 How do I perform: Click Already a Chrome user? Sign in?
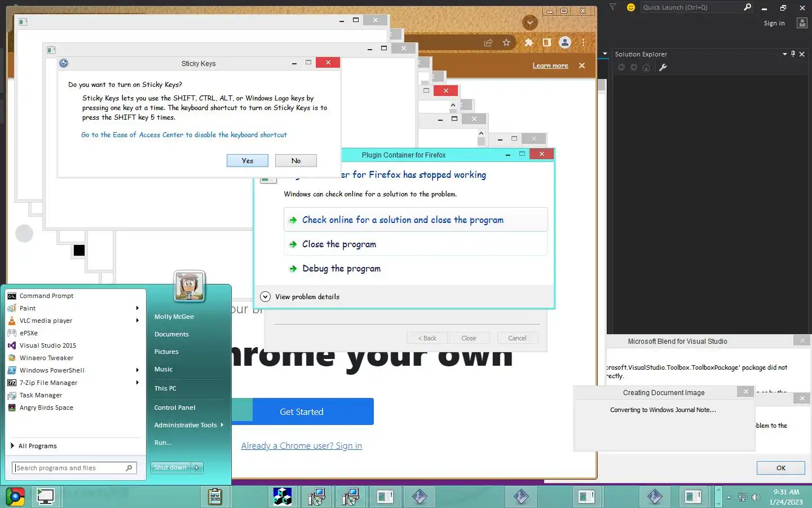(x=302, y=446)
